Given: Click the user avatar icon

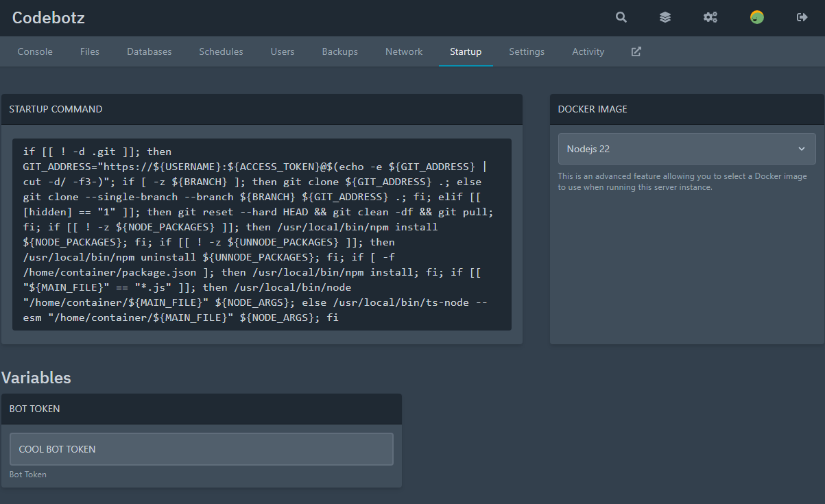Looking at the screenshot, I should coord(757,18).
